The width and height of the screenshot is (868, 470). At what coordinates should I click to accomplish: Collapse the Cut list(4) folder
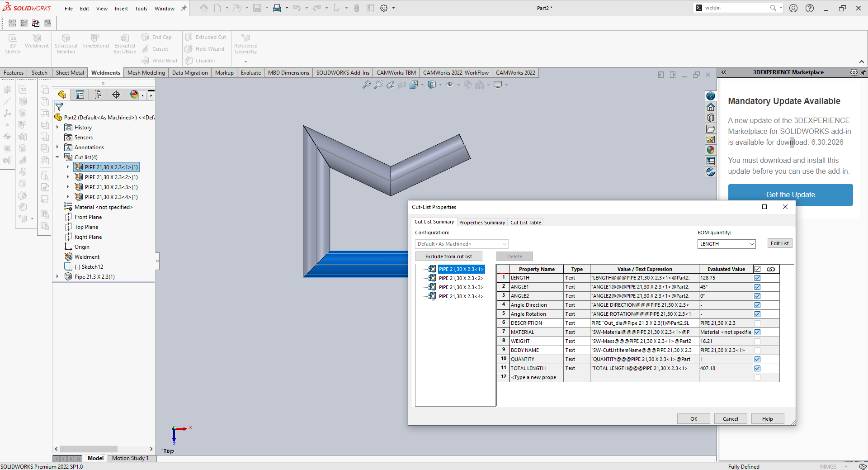click(x=57, y=157)
